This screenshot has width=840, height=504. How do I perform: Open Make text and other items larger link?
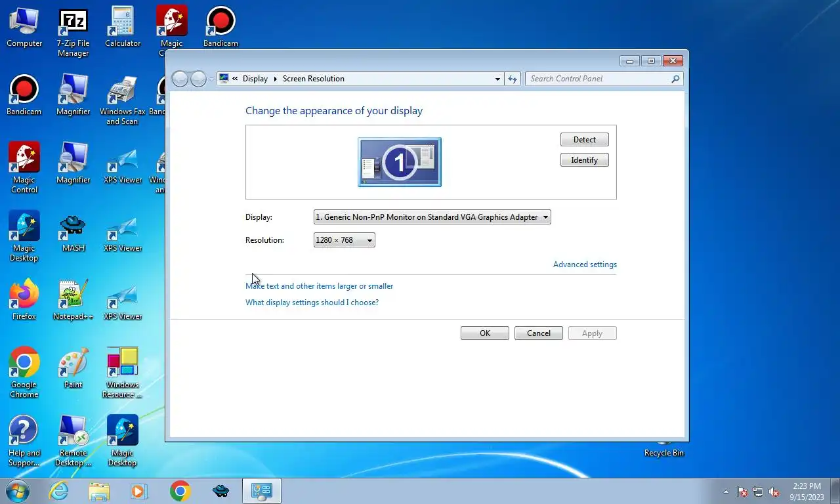tap(319, 286)
